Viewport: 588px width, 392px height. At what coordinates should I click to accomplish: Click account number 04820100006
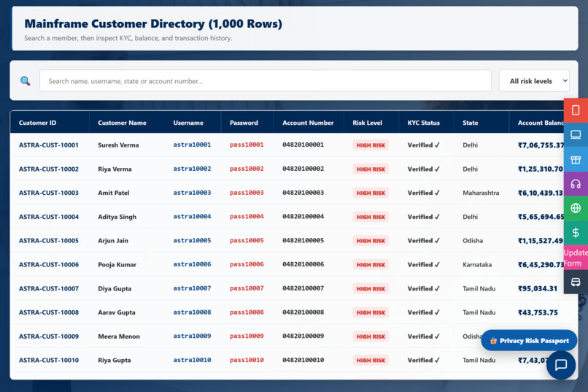303,264
